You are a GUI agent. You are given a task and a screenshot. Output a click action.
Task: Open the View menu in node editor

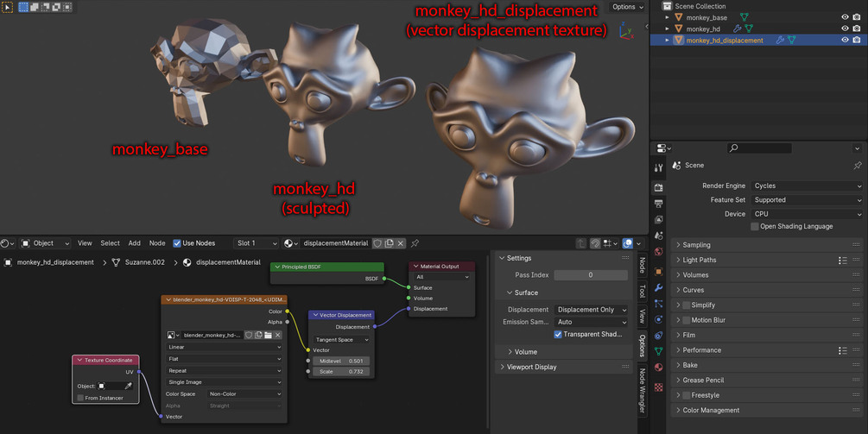coord(85,243)
